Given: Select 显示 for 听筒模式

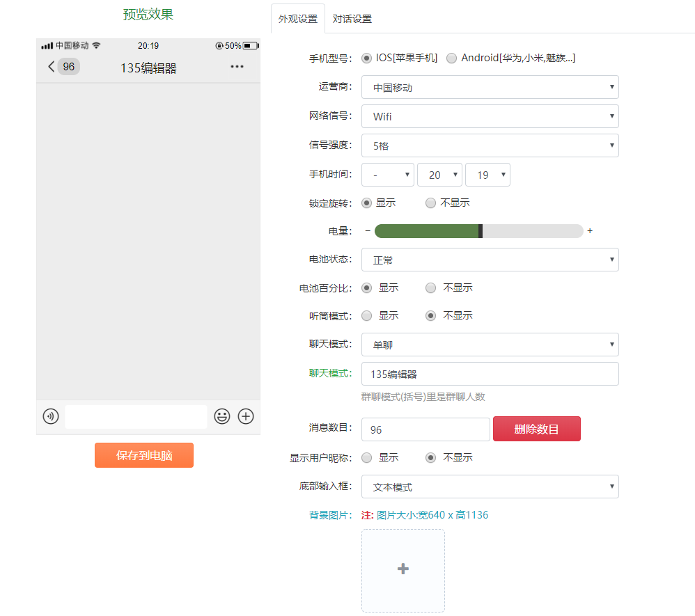Looking at the screenshot, I should tap(367, 315).
